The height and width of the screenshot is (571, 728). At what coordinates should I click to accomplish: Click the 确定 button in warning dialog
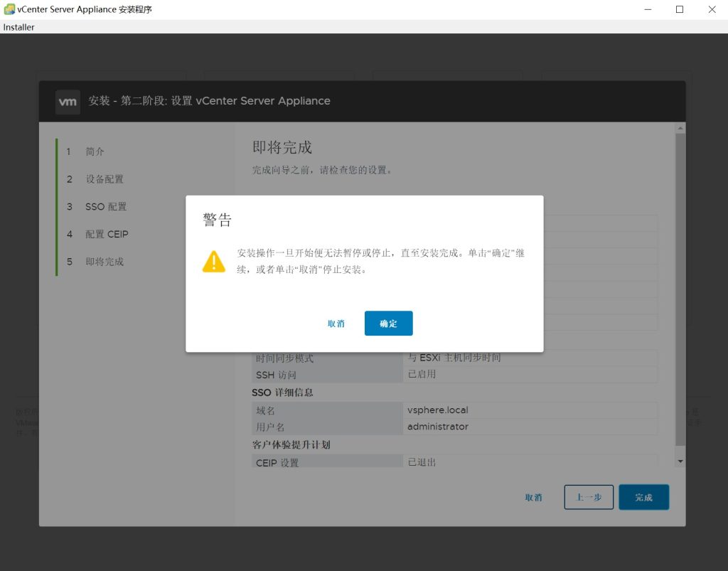tap(388, 323)
